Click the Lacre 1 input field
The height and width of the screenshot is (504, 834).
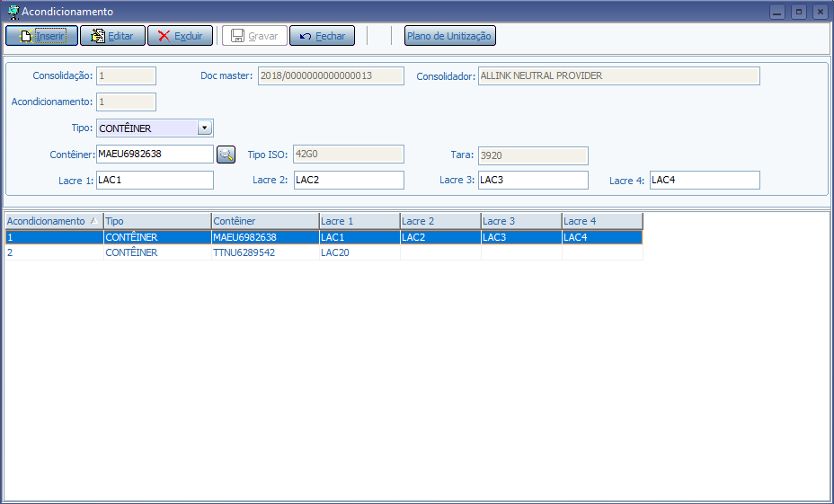tap(155, 181)
